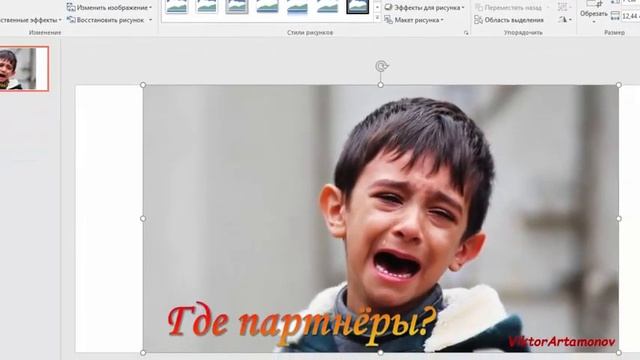Open the truncated 'ственные эффекты' artistic effects dropdown
This screenshot has width=640, height=360.
(x=31, y=20)
